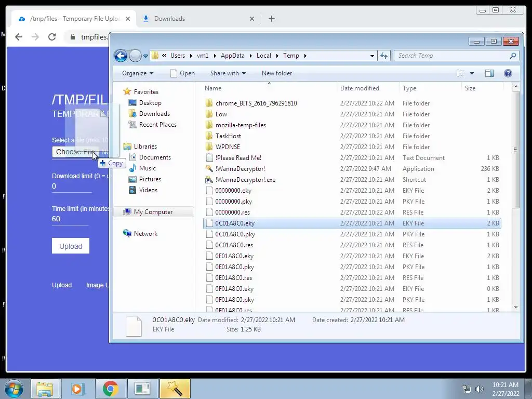Click New folder button
532x399 pixels.
276,73
